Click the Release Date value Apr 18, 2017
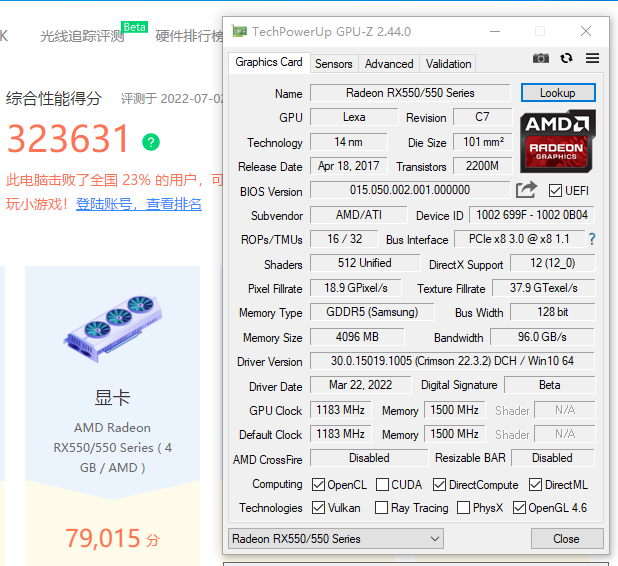618x566 pixels. point(348,166)
